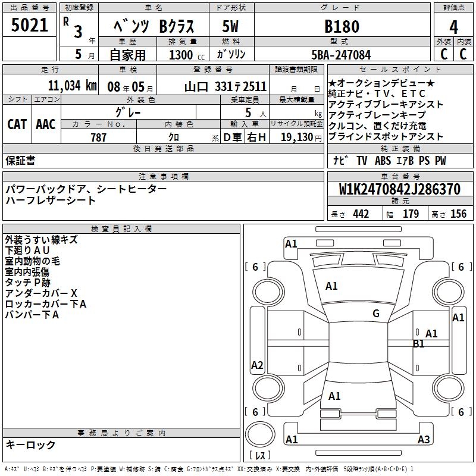Click lot number 5021
This screenshot has width=476, height=476.
point(29,25)
